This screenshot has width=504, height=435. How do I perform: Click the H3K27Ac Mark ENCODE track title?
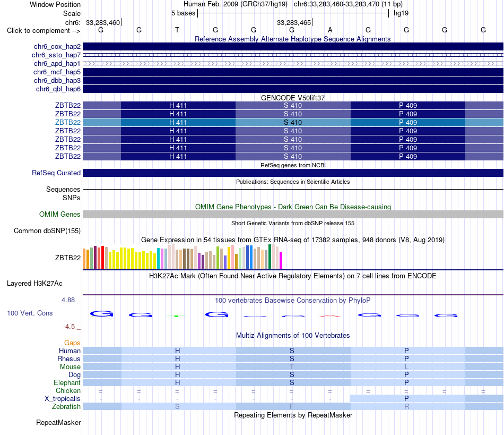coord(293,276)
